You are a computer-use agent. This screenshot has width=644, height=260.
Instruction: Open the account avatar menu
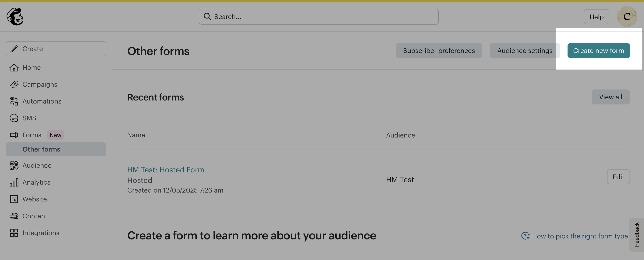627,17
